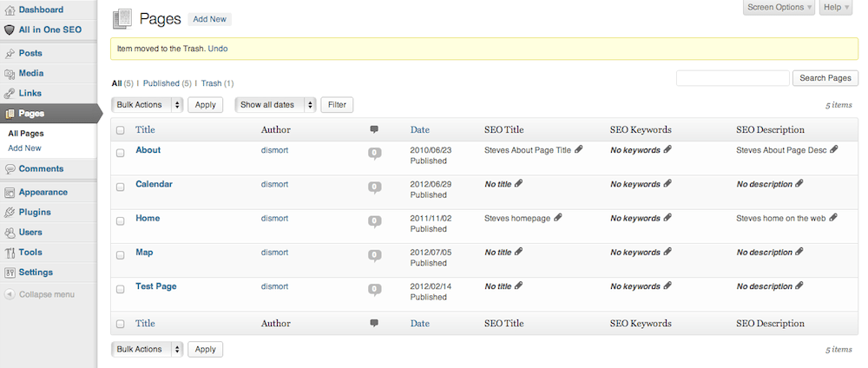The image size is (868, 368).
Task: Click the Dashboard home icon
Action: coord(10,10)
